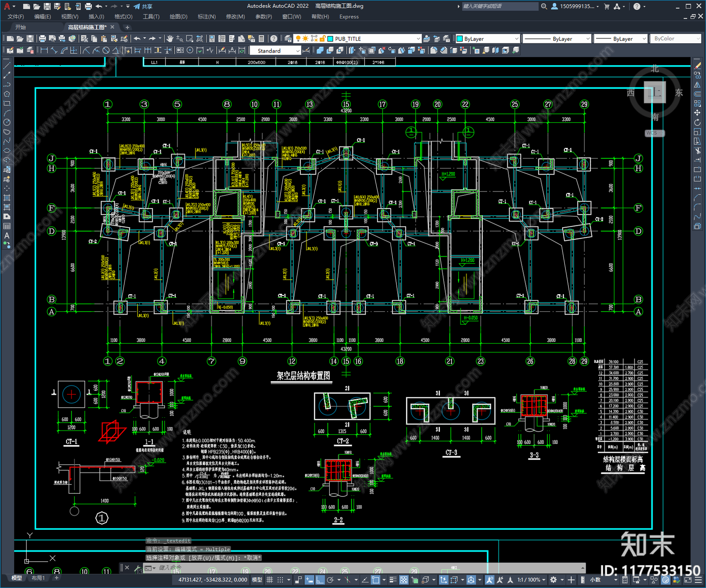Toggle the layer lock padlock icon

click(323, 39)
